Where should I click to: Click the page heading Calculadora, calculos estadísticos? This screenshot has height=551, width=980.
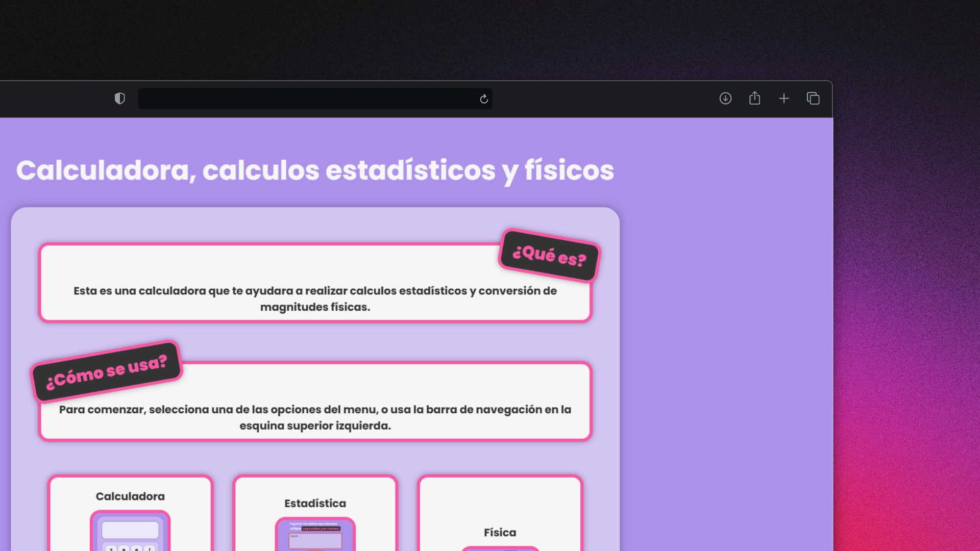(x=315, y=170)
